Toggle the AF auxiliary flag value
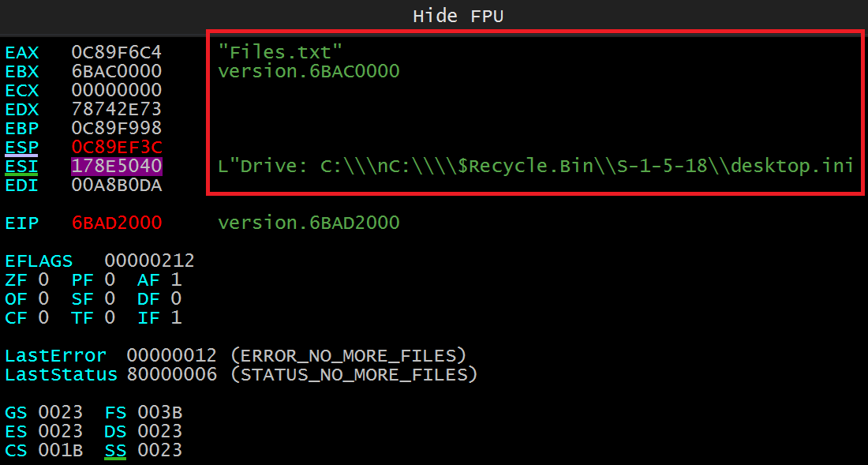The height and width of the screenshot is (465, 868). click(x=176, y=280)
